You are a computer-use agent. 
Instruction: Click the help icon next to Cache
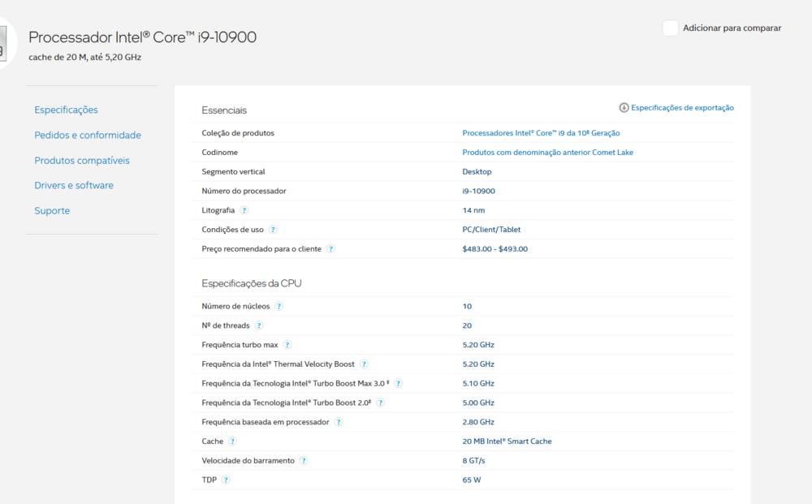232,442
